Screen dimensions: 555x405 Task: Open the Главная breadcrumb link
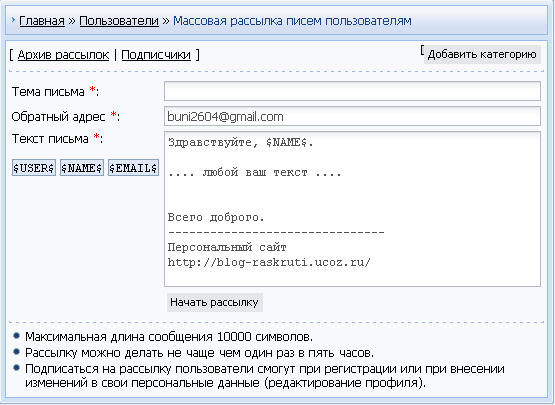point(42,21)
